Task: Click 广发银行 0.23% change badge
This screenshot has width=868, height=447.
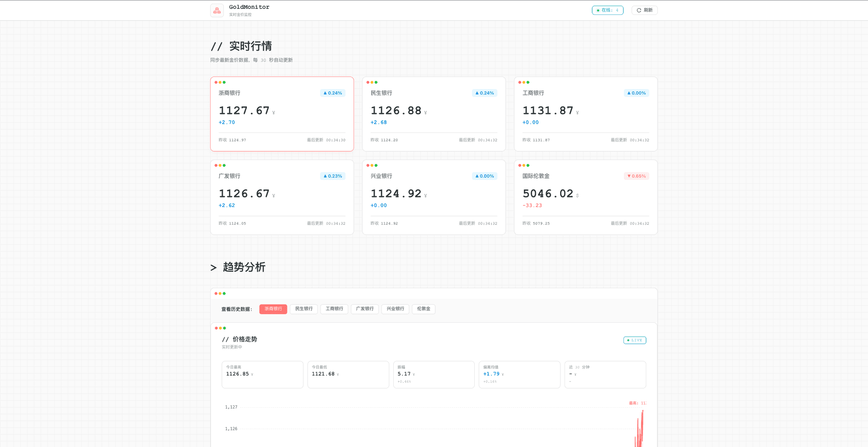Action: (333, 176)
